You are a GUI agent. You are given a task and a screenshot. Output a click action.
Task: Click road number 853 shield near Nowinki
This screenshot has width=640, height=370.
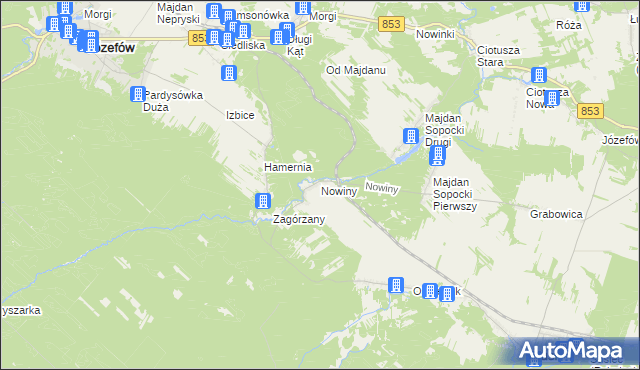(391, 24)
